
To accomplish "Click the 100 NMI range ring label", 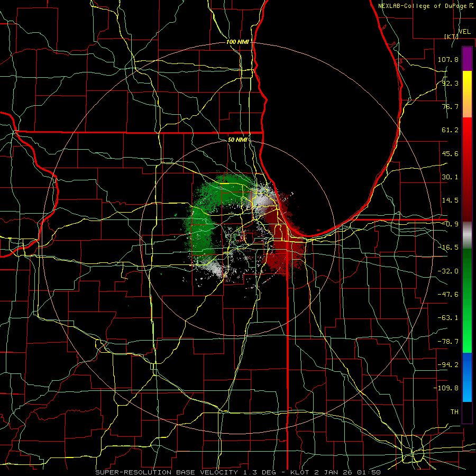I will click(237, 42).
